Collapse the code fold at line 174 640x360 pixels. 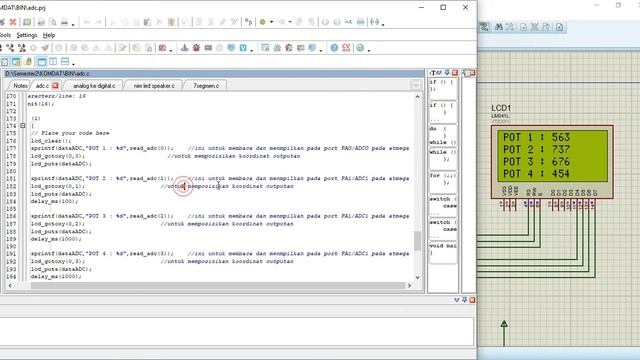tap(23, 126)
